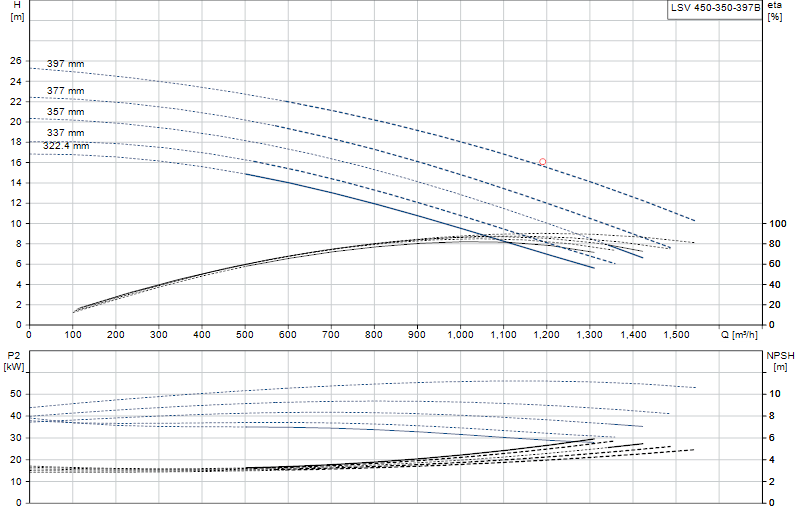Image resolution: width=800 pixels, height=520 pixels.
Task: Click the '1,400' tick on the flow axis
Action: (x=633, y=335)
